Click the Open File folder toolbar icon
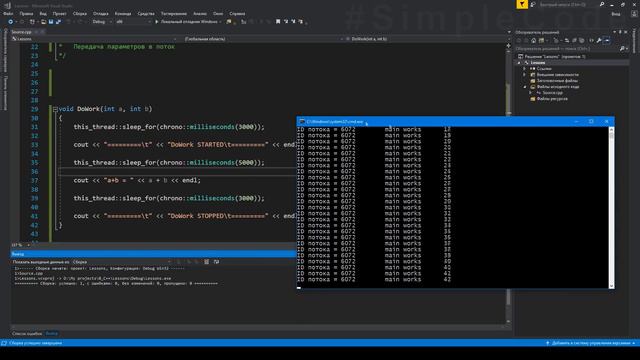The height and width of the screenshot is (360, 640). pos(43,22)
